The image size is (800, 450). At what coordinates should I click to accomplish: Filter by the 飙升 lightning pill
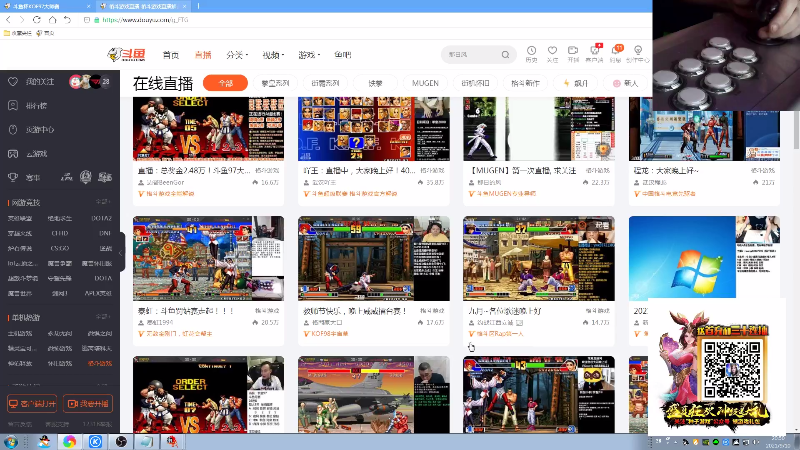click(576, 83)
